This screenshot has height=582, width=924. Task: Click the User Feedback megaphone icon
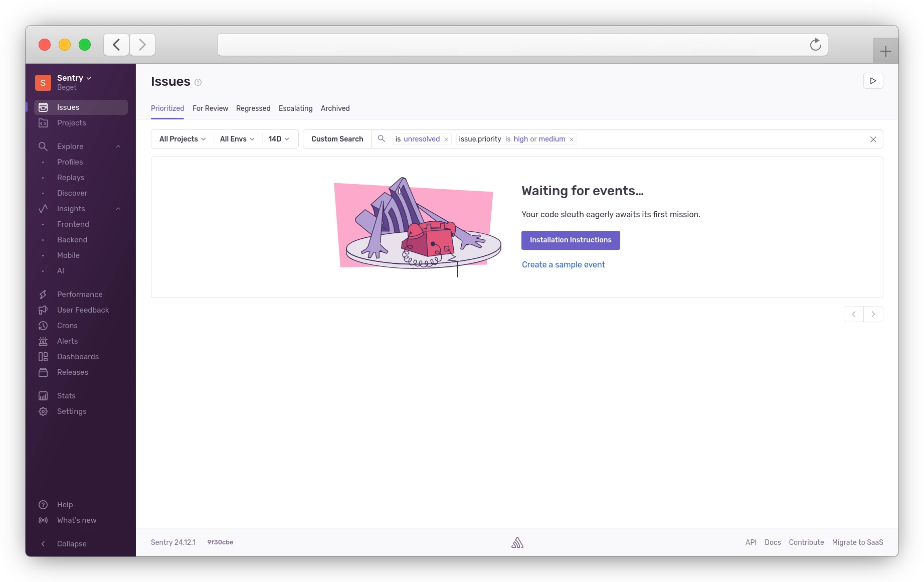43,310
